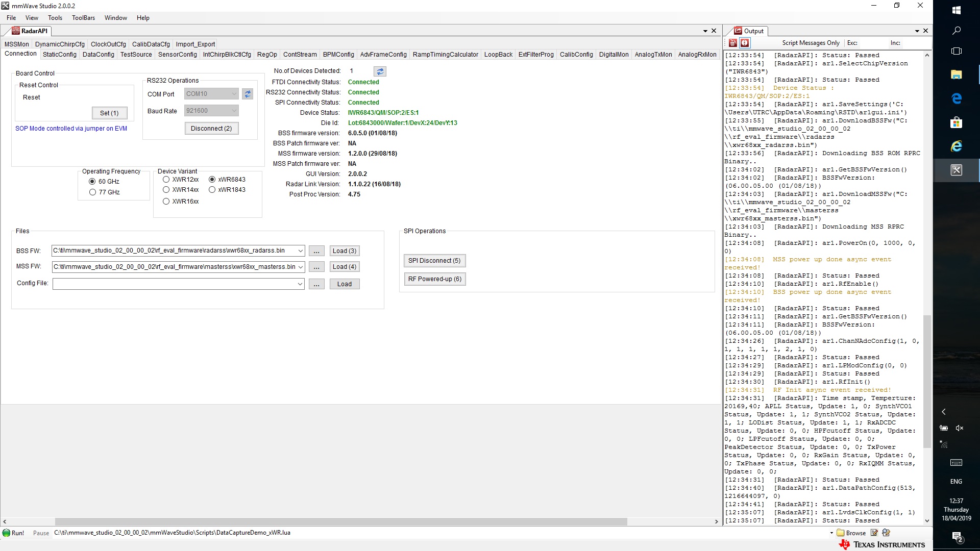The image size is (980, 551).
Task: Click the RadarAPI tab icon
Action: tap(16, 31)
